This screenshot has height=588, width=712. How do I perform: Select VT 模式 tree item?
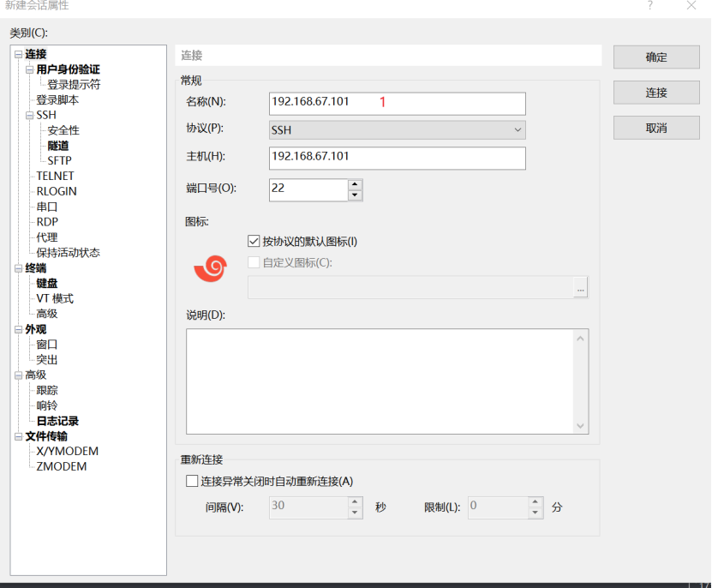point(55,299)
